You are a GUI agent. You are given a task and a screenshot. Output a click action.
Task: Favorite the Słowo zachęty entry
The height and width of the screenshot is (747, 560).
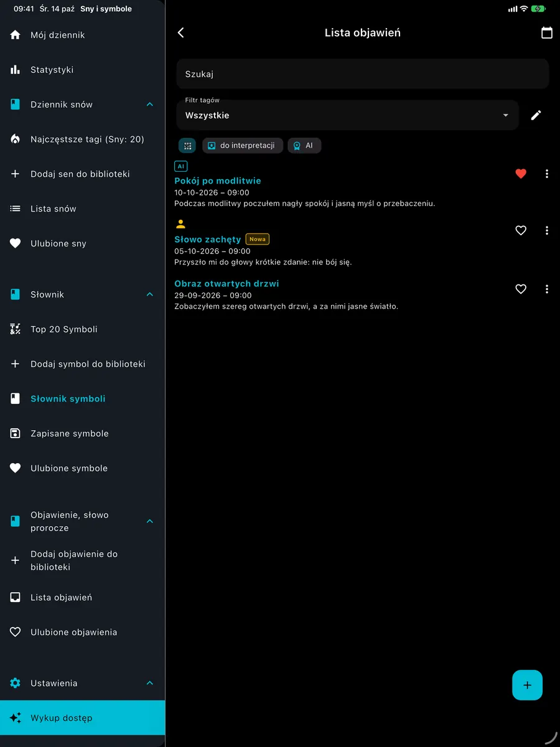coord(521,230)
